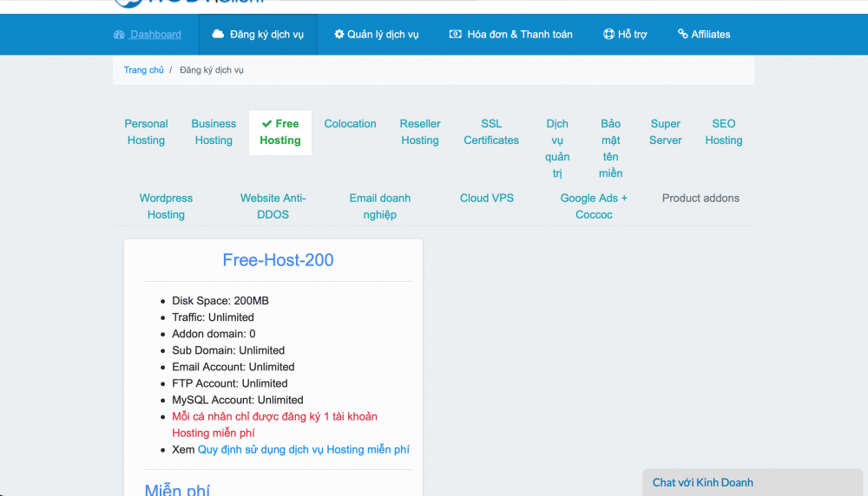Open Reseller Hosting category
Viewport: 868px width, 496px height.
420,132
